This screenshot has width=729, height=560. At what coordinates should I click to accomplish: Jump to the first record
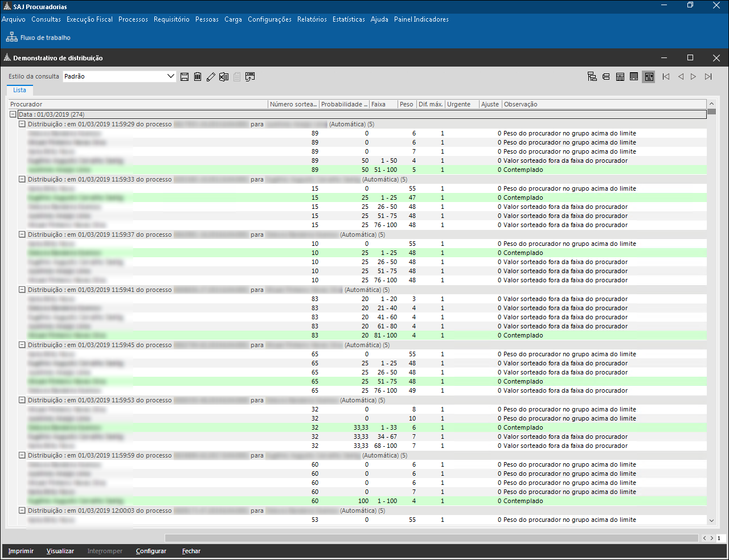pos(666,77)
